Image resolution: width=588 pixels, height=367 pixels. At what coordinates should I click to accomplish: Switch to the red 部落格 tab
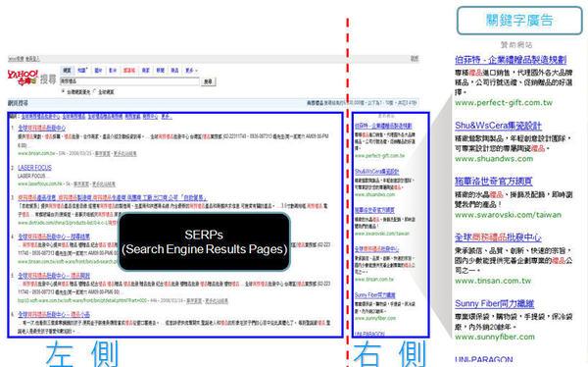pos(129,71)
